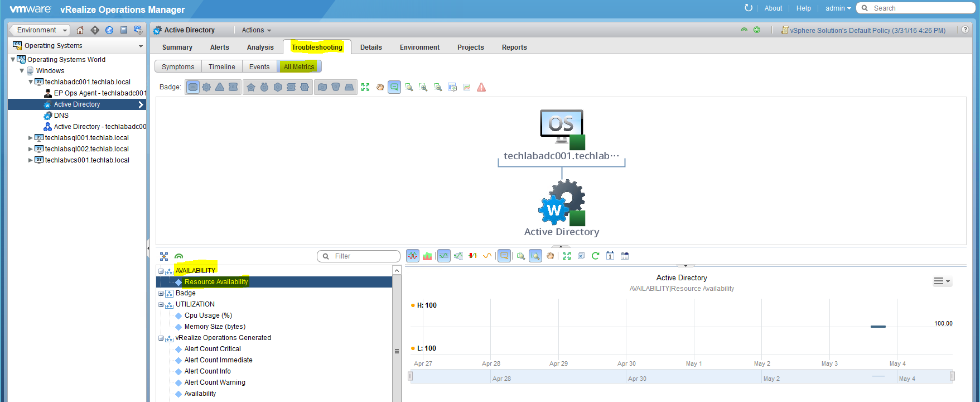Collapse the AVAILABILITY metric group
980x402 pixels.
(x=161, y=271)
